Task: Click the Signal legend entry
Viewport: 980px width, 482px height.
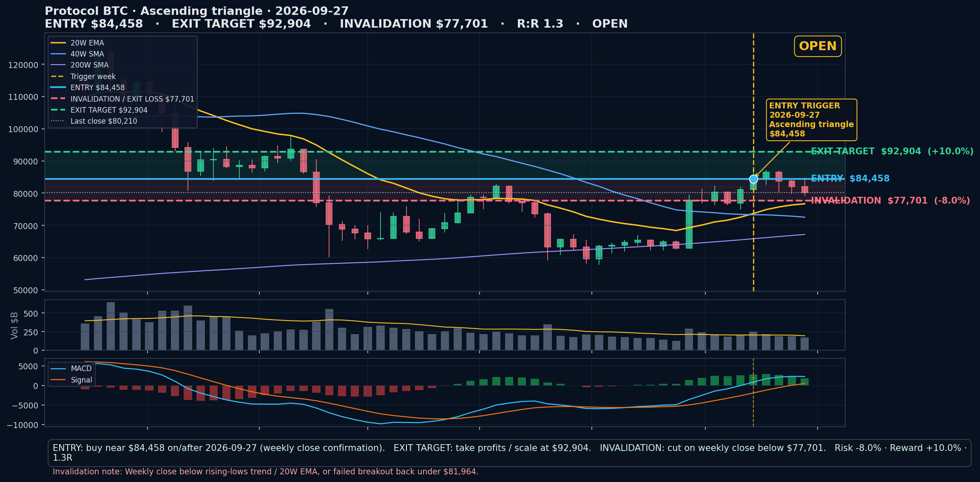Action: pyautogui.click(x=71, y=380)
